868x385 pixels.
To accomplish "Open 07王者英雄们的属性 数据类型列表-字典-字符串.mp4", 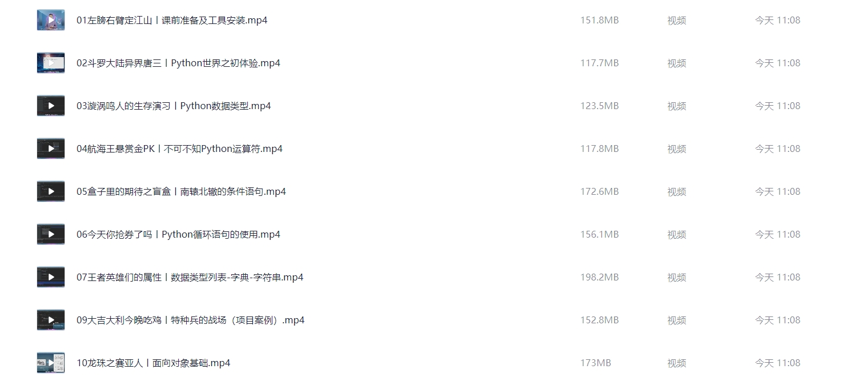I will 190,277.
